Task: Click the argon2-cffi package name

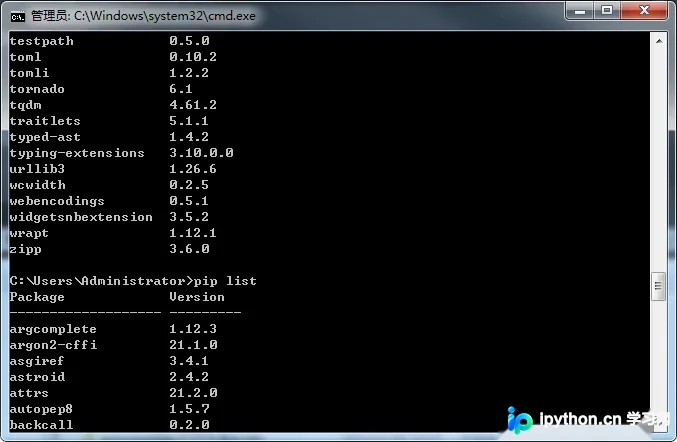Action: (53, 345)
